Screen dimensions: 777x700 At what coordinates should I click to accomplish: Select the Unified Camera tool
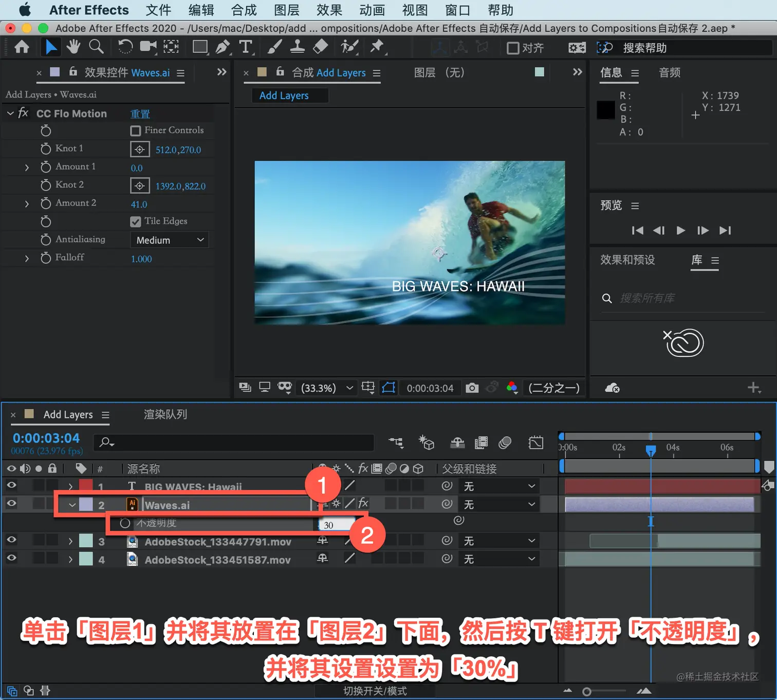click(149, 47)
